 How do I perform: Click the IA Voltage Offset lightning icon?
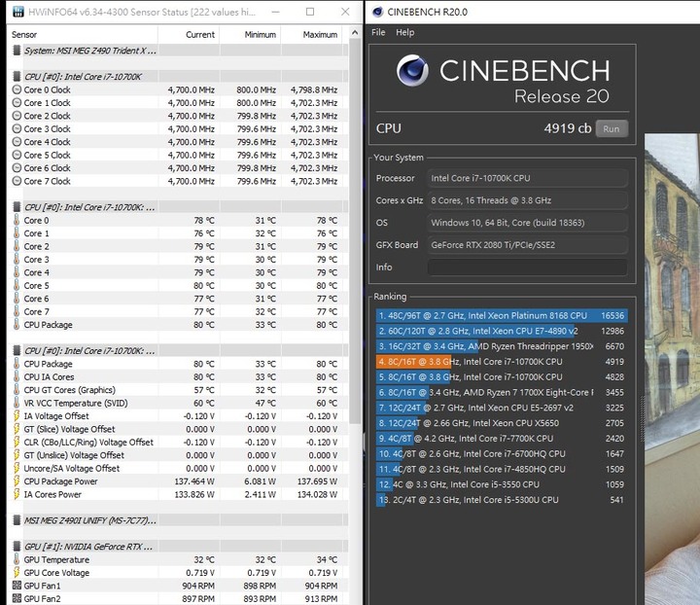[17, 415]
